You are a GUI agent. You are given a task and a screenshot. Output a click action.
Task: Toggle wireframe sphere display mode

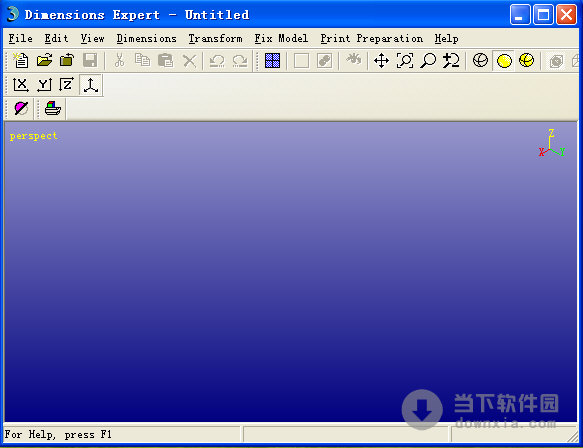[480, 60]
